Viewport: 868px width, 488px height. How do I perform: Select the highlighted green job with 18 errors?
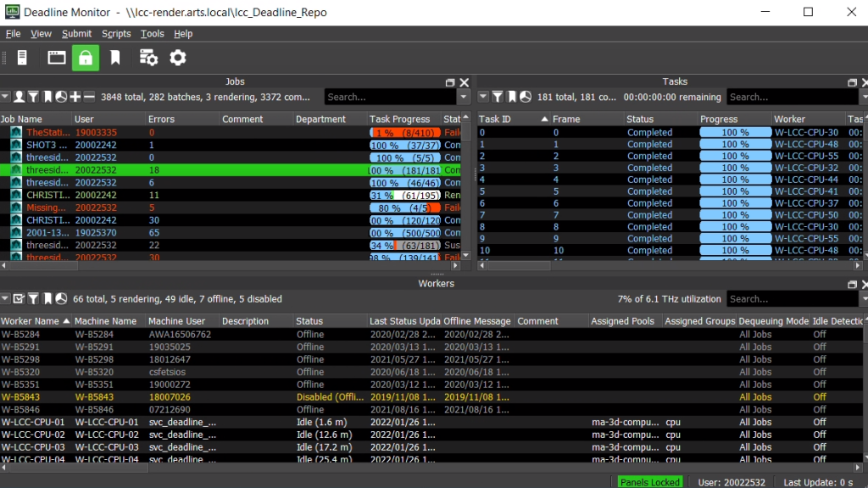click(231, 169)
